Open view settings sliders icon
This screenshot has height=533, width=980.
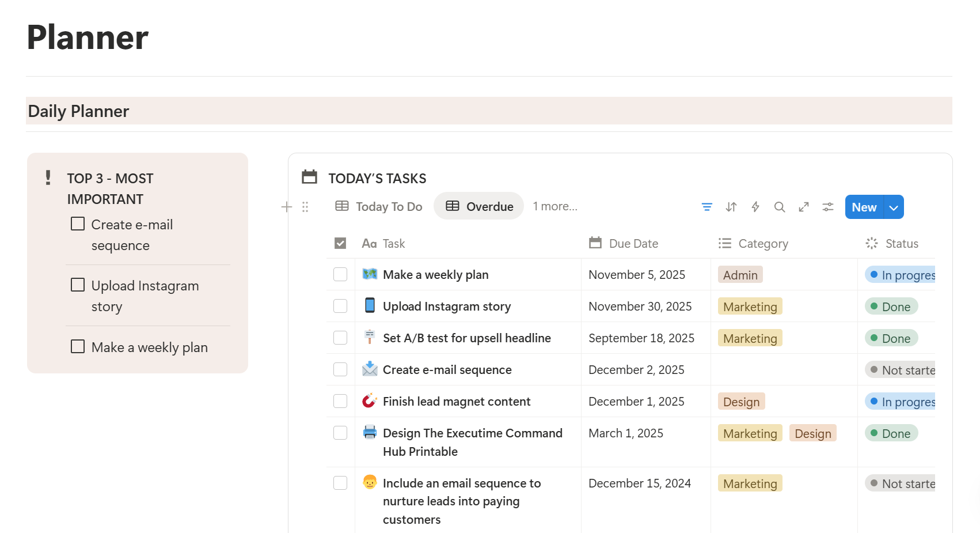(x=827, y=207)
